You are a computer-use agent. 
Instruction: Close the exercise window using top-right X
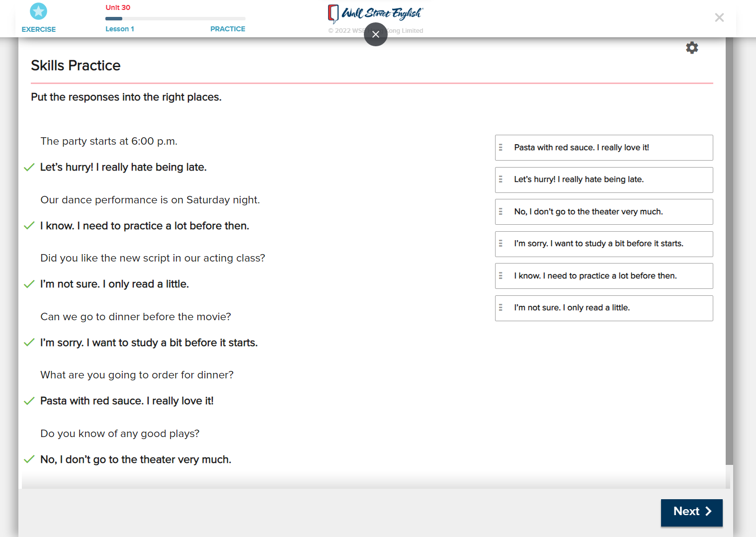point(719,18)
